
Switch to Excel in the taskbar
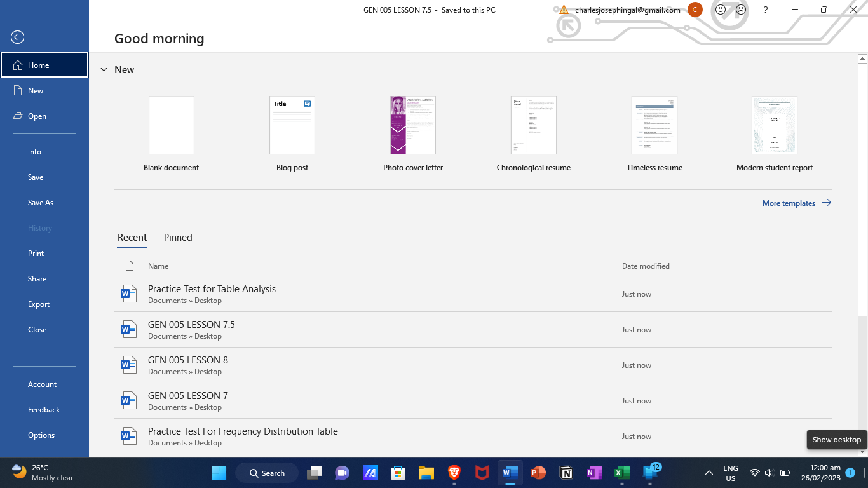pos(622,473)
